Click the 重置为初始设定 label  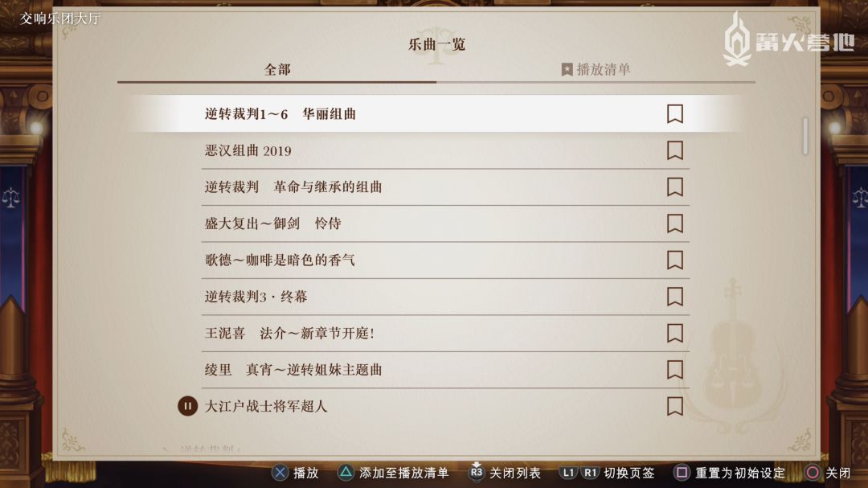click(740, 473)
